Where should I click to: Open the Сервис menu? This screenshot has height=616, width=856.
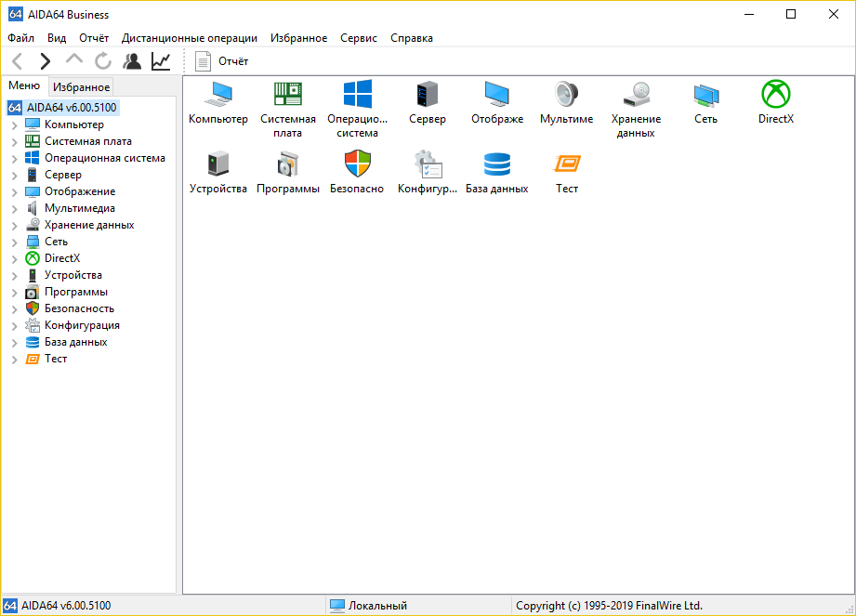coord(359,38)
